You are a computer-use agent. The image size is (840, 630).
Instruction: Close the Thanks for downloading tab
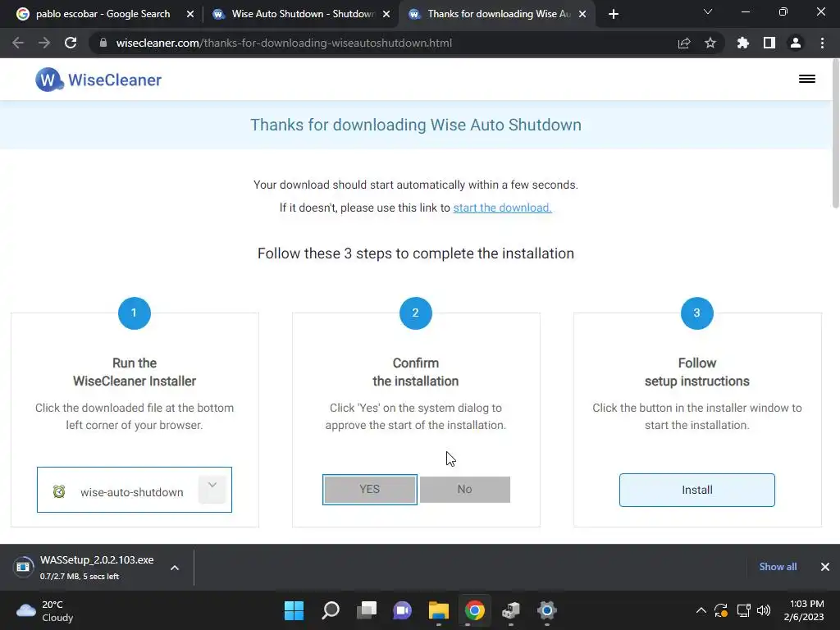(x=583, y=14)
